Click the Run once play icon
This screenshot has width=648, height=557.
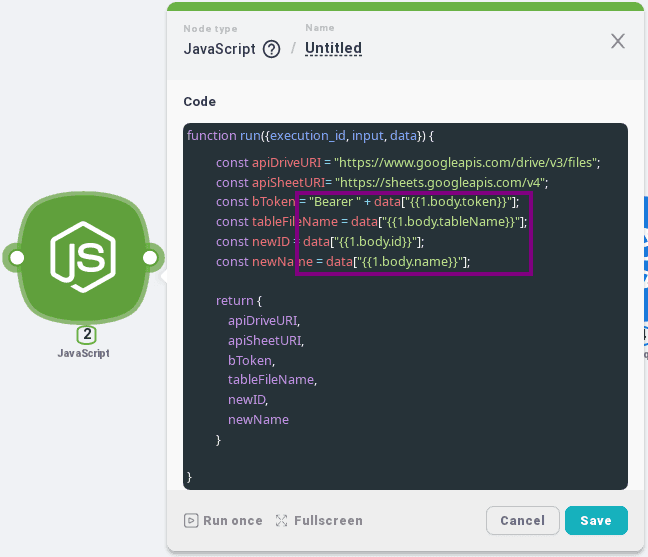point(190,521)
